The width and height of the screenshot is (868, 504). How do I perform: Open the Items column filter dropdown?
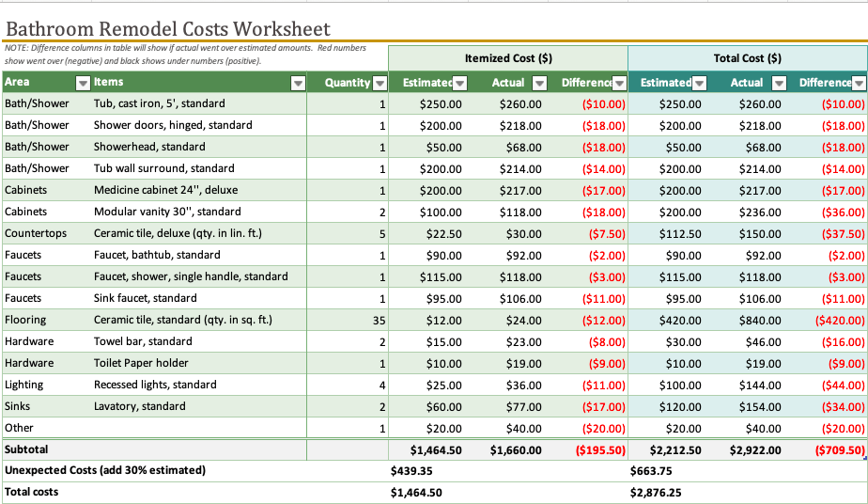coord(298,83)
